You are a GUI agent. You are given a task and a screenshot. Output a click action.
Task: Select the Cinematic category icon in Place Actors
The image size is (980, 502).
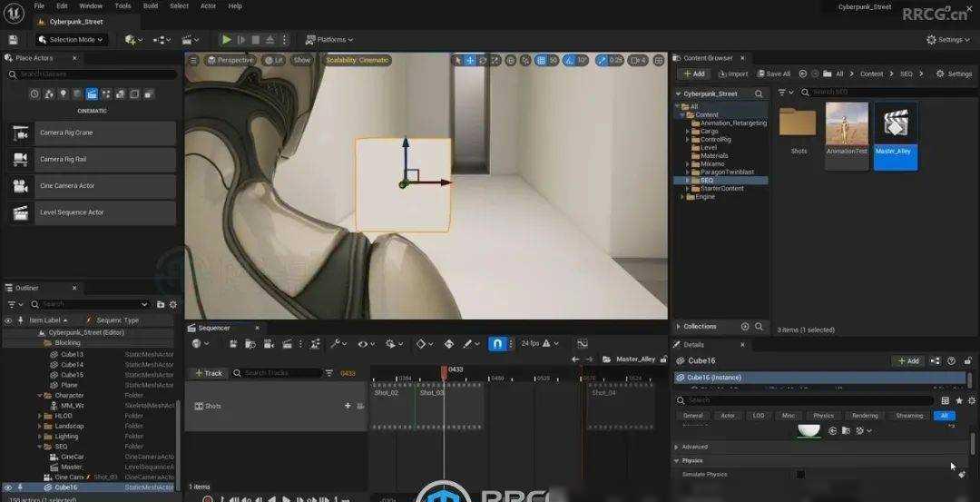coord(92,94)
